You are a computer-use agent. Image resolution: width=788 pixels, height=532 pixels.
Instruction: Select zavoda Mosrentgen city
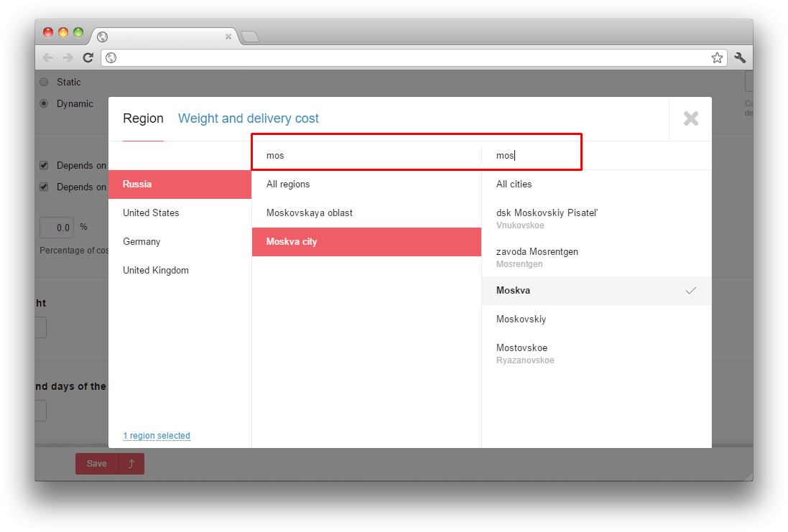[596, 257]
